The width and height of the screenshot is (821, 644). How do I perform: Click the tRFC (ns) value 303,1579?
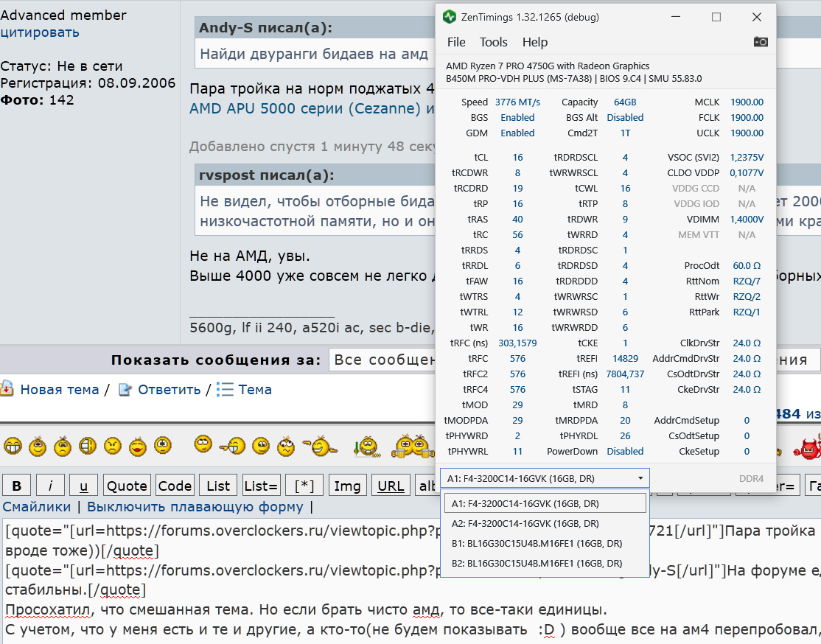[517, 343]
